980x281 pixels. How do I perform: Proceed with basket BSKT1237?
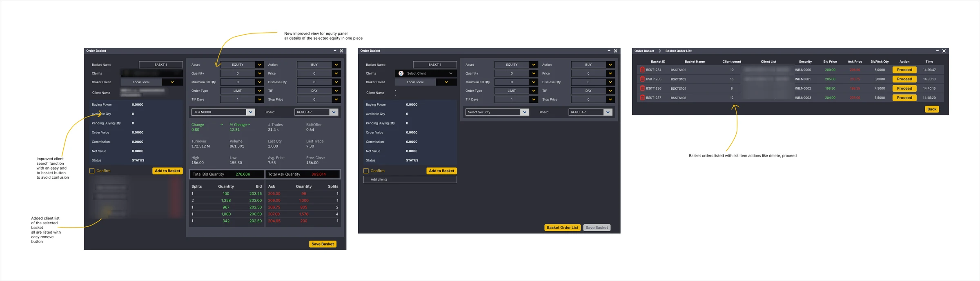click(904, 98)
